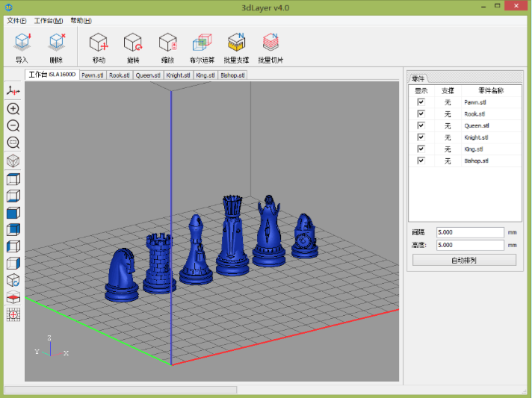Click the zoom out magnifier icon
This screenshot has height=398, width=532.
click(13, 125)
